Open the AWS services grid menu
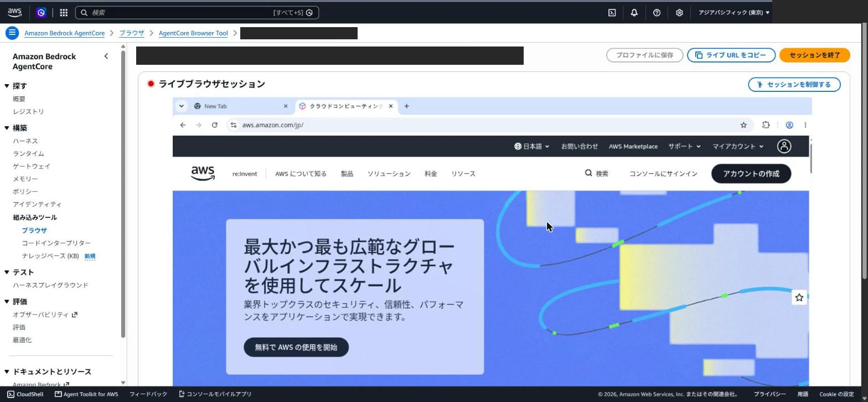 [64, 12]
